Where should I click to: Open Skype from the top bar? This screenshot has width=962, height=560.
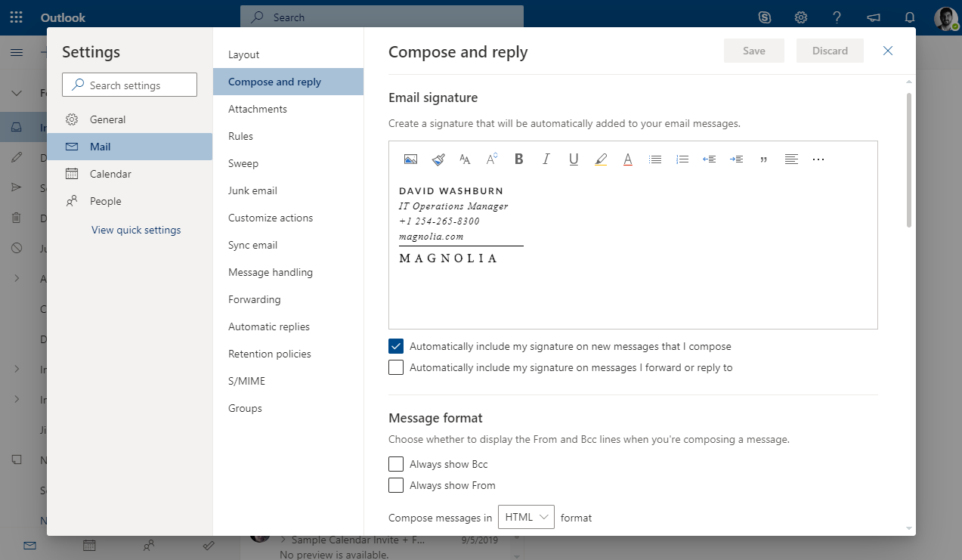(x=765, y=17)
